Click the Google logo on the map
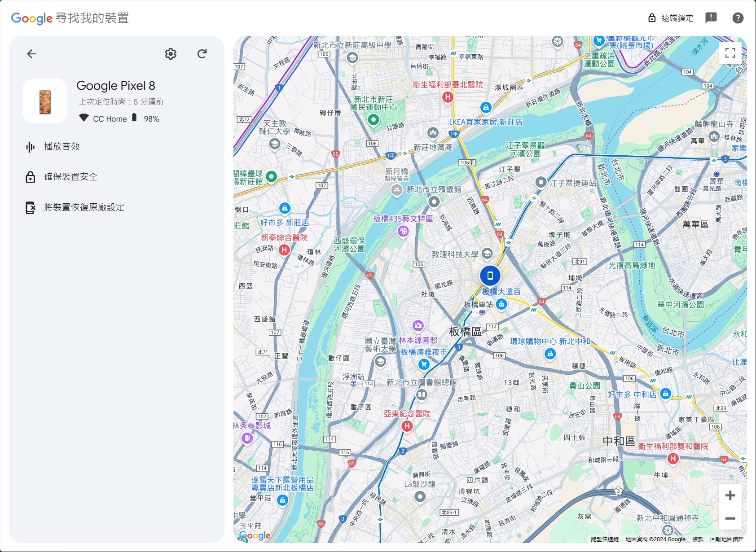The height and width of the screenshot is (552, 756). (x=255, y=535)
